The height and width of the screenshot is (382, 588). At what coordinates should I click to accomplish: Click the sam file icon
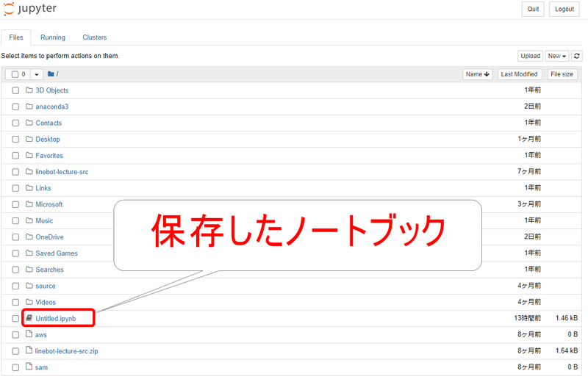point(29,367)
